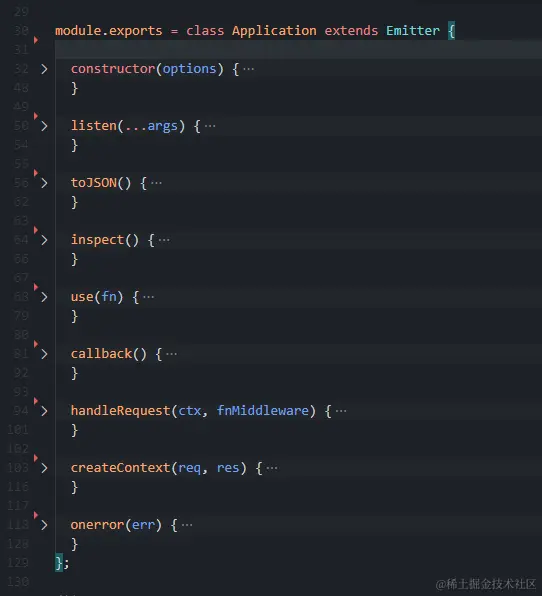Screen dimensions: 542x596
Task: Click the ellipsis after listen(...args) {
Action: (x=210, y=126)
